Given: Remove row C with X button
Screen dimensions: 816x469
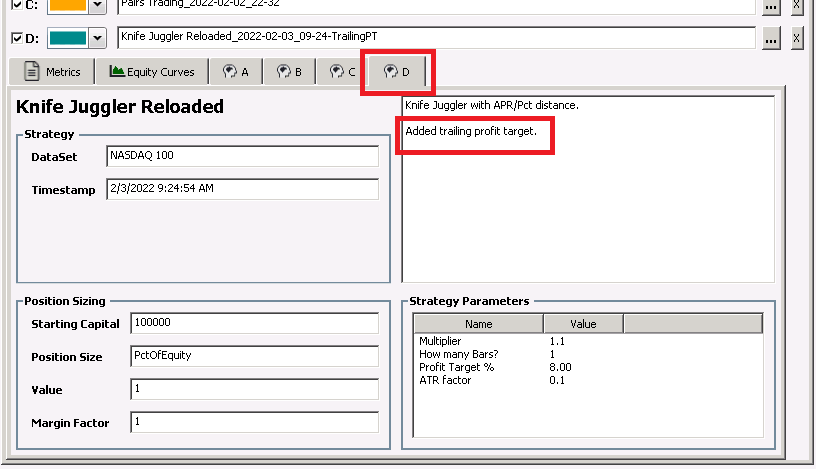Looking at the screenshot, I should pyautogui.click(x=796, y=5).
